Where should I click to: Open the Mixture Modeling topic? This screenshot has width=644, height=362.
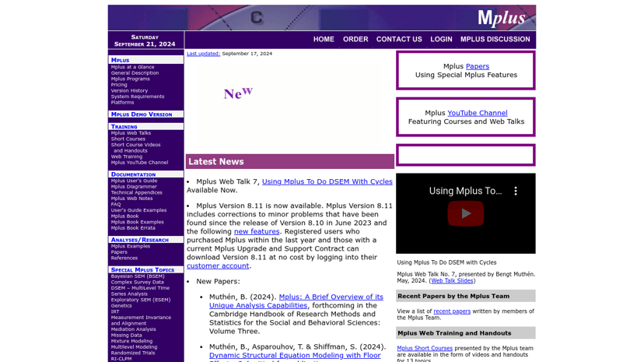tap(131, 341)
